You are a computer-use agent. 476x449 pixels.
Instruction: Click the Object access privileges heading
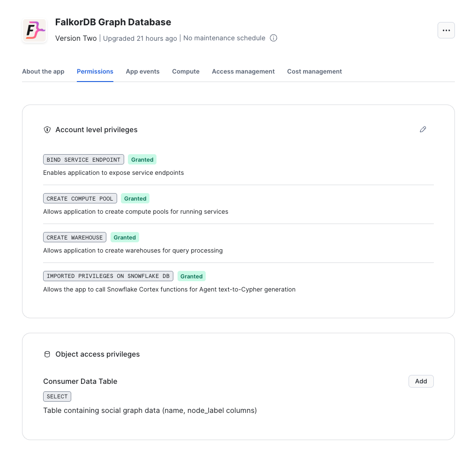coord(98,354)
